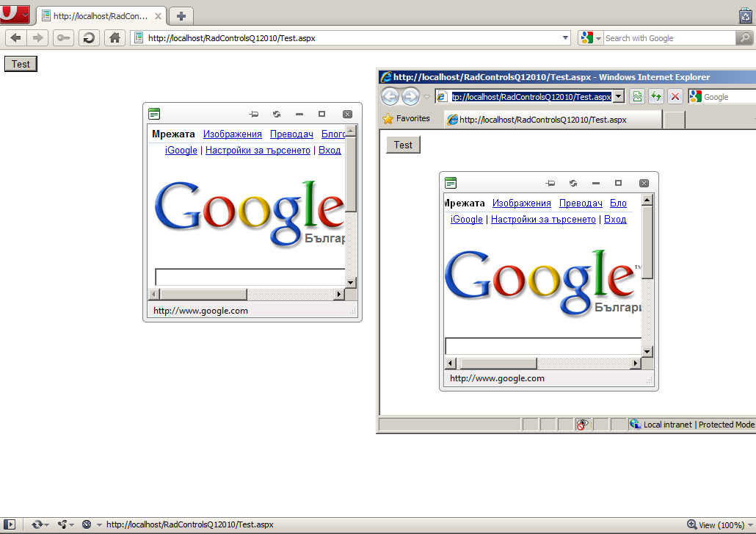Screen dimensions: 756x534
Task: Open the Opera menu button
Action: pos(15,13)
